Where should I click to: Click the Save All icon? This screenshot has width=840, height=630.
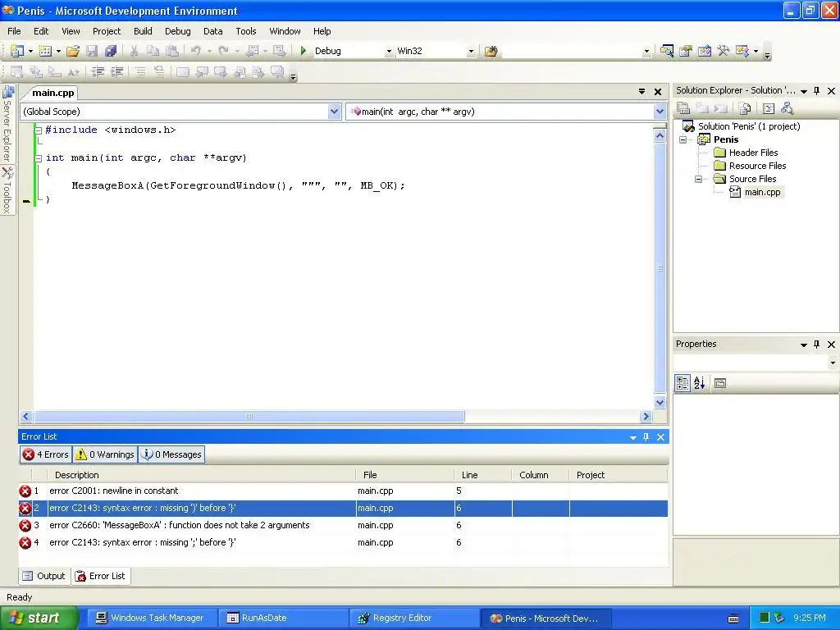111,51
